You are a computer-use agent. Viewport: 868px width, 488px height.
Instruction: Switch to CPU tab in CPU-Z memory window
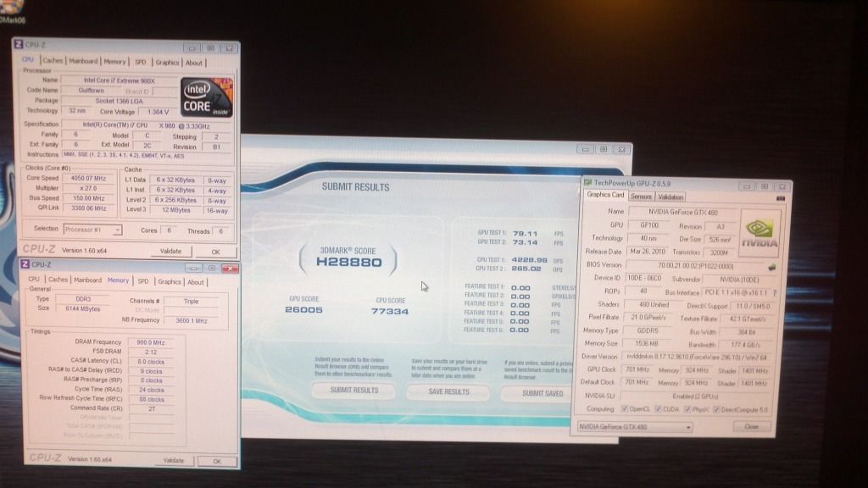(34, 280)
